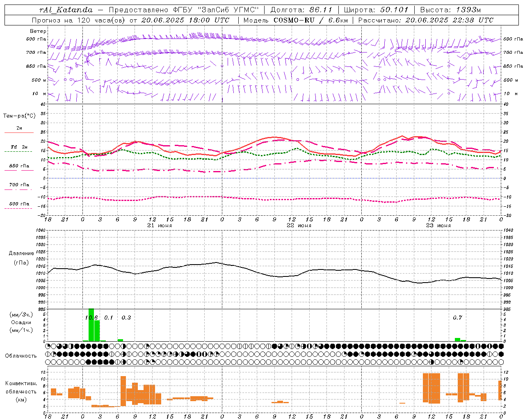
Task: Click the Ветер panel label
Action: (38, 31)
